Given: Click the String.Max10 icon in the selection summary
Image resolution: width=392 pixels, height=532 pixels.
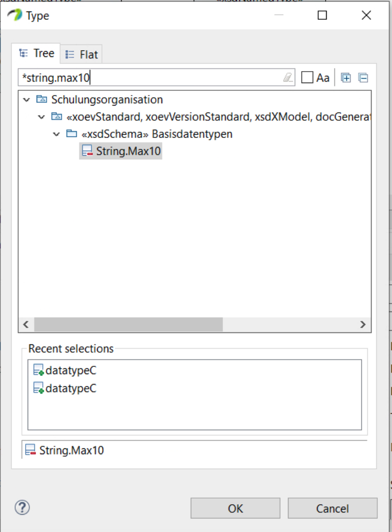Looking at the screenshot, I should coord(30,450).
